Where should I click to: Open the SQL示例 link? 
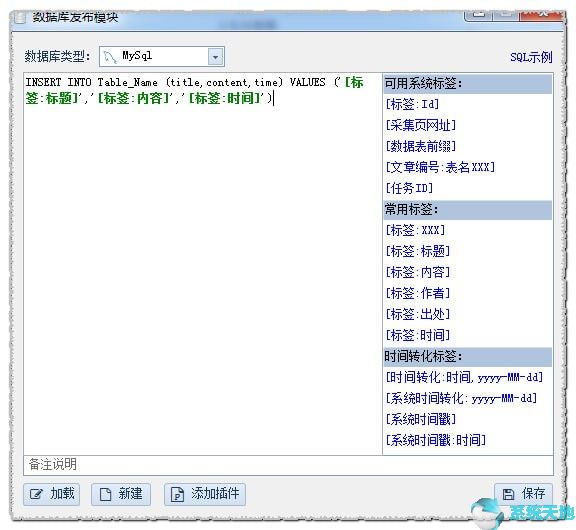point(531,57)
